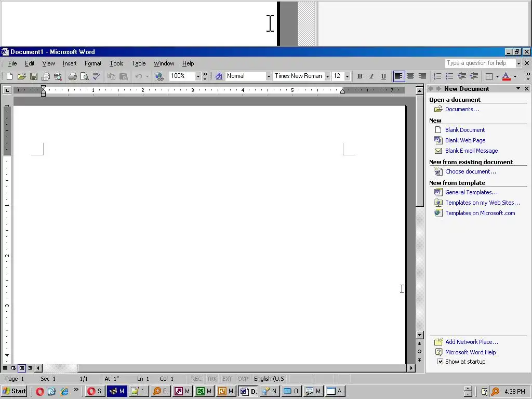Open the Style dropdown showing Normal
532x399 pixels.
pyautogui.click(x=269, y=76)
